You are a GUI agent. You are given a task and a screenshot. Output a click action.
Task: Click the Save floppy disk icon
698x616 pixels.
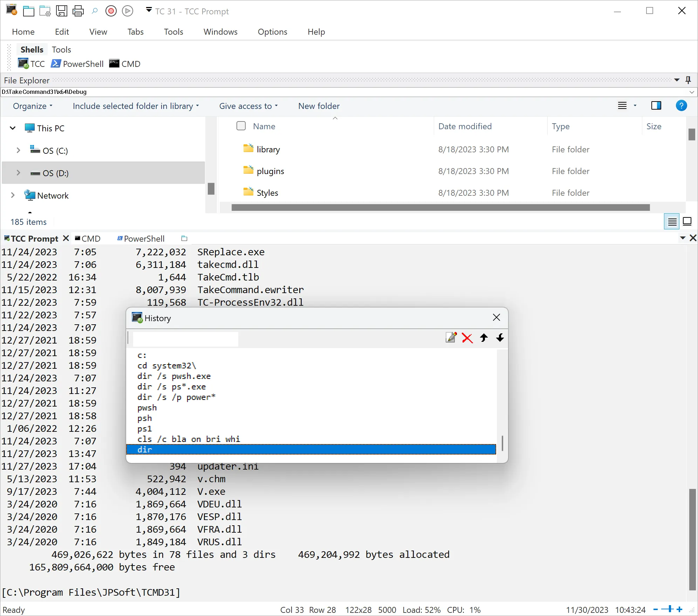(62, 11)
